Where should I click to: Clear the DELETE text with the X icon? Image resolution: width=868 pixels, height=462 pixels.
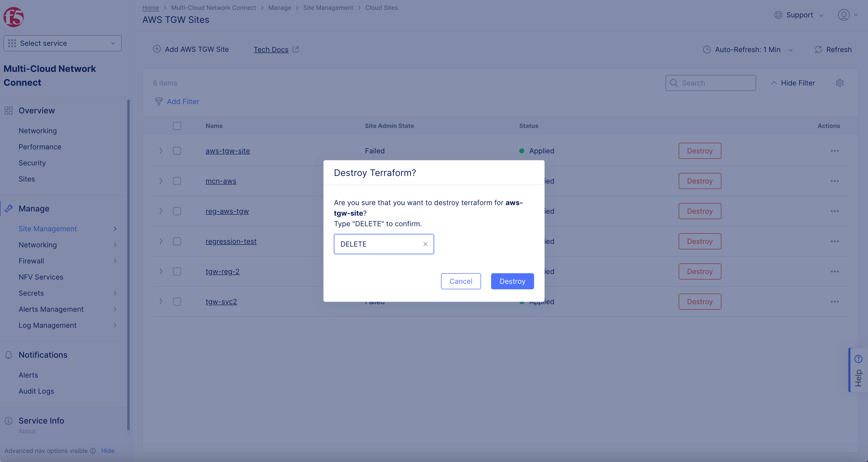pos(425,244)
